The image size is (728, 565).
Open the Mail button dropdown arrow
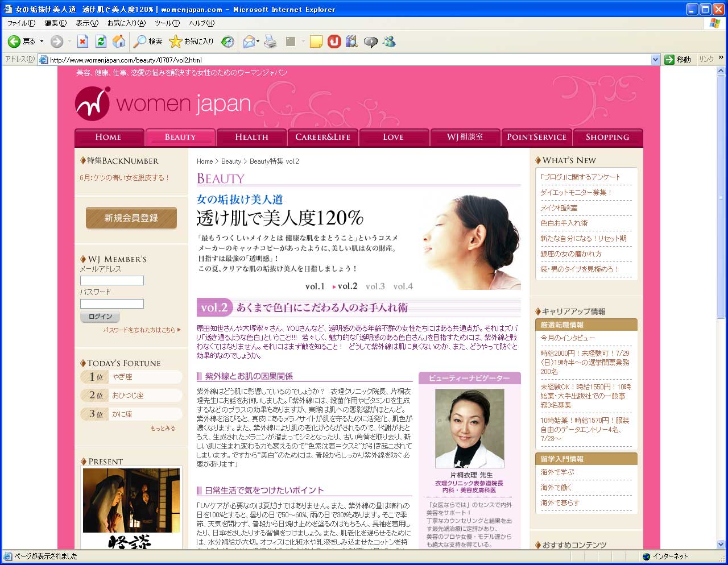point(258,41)
